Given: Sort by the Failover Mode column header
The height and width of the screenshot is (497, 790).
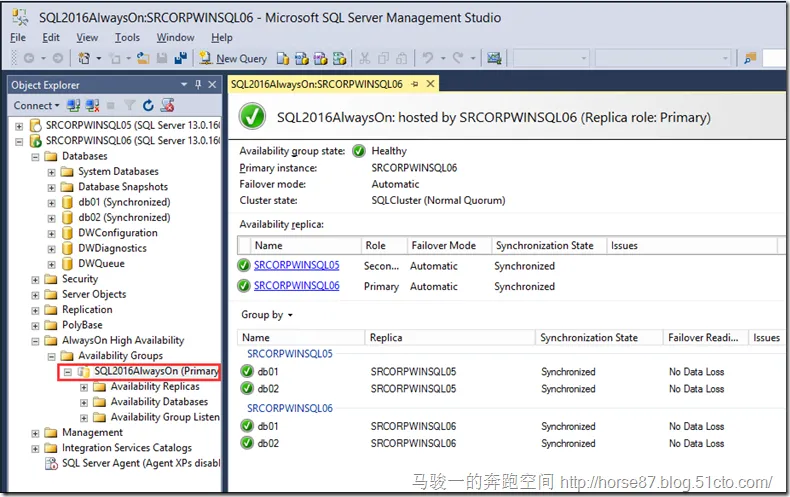Looking at the screenshot, I should [448, 245].
